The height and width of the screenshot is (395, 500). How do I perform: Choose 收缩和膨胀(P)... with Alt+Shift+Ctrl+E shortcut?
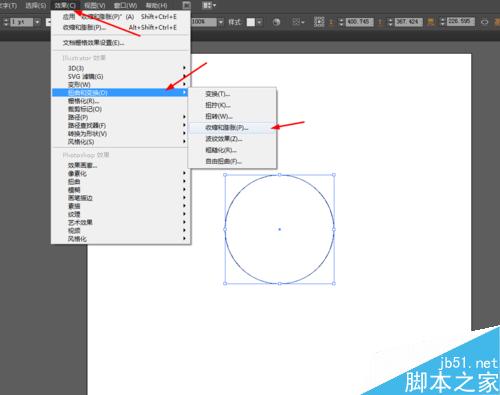(121, 27)
